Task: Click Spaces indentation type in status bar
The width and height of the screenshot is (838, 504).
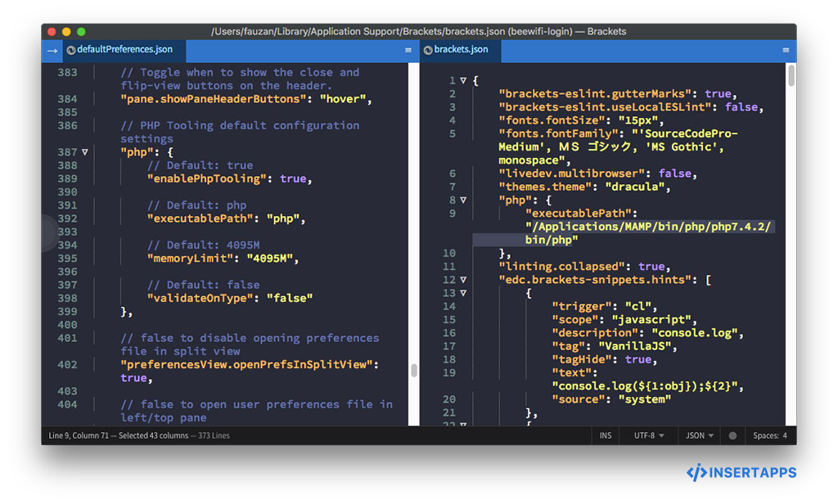Action: (765, 435)
